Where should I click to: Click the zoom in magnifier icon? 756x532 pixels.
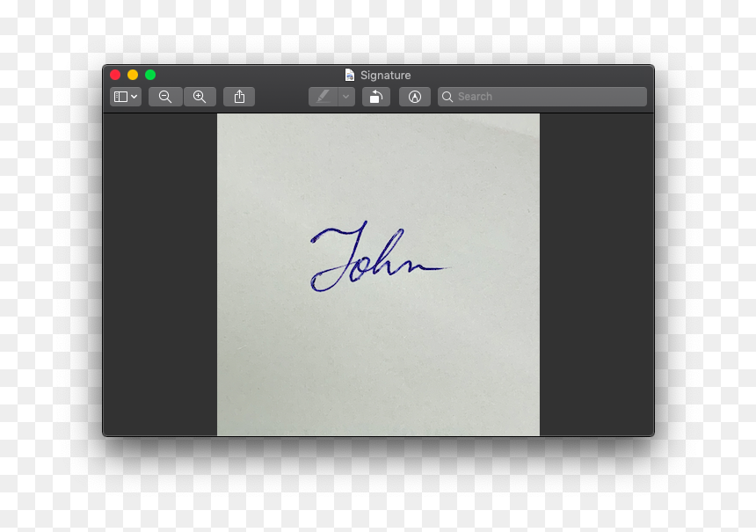(200, 97)
